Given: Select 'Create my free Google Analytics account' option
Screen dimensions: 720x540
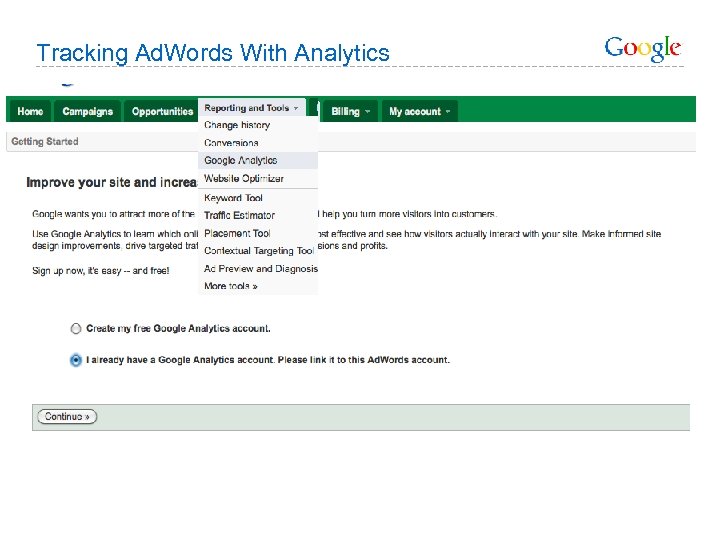Looking at the screenshot, I should point(76,328).
